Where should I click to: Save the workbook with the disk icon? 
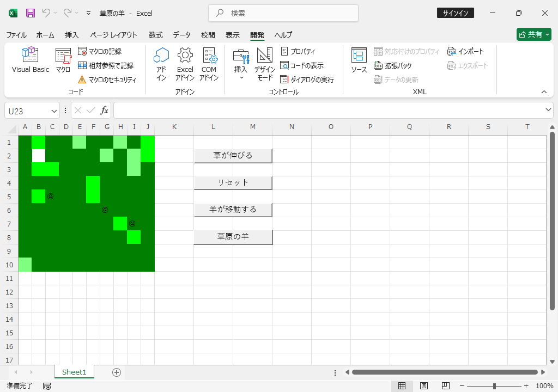[31, 13]
